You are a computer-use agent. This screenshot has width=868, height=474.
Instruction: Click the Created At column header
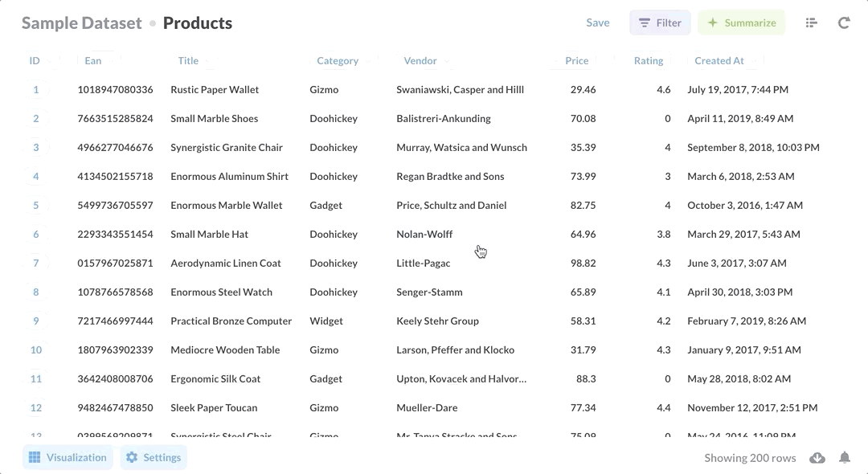coord(719,61)
